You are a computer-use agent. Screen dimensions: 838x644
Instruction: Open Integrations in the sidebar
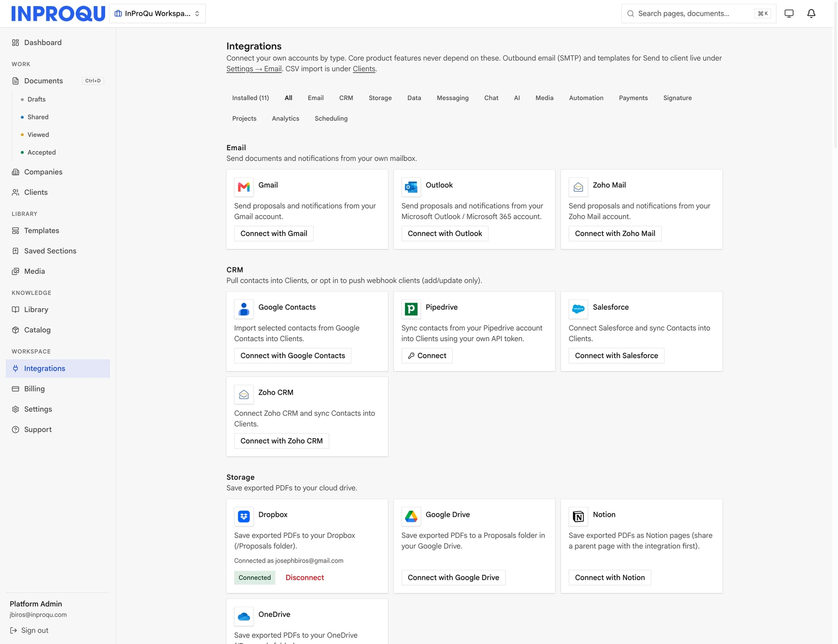pos(58,368)
